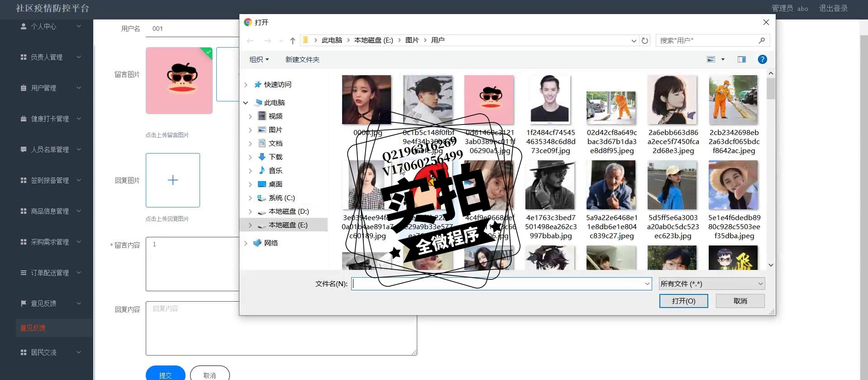Open the 组织 dropdown menu
This screenshot has width=868, height=380.
(x=259, y=59)
